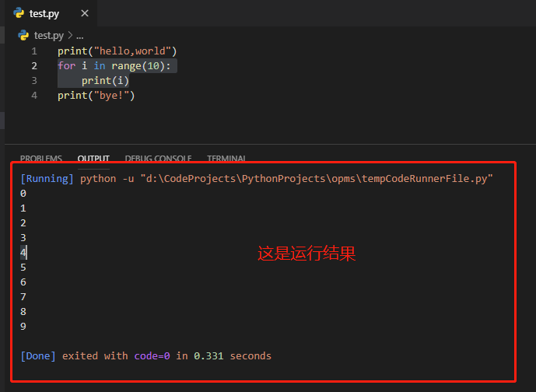Click the for i in range(10) line
Image resolution: width=536 pixels, height=392 pixels.
coord(114,66)
